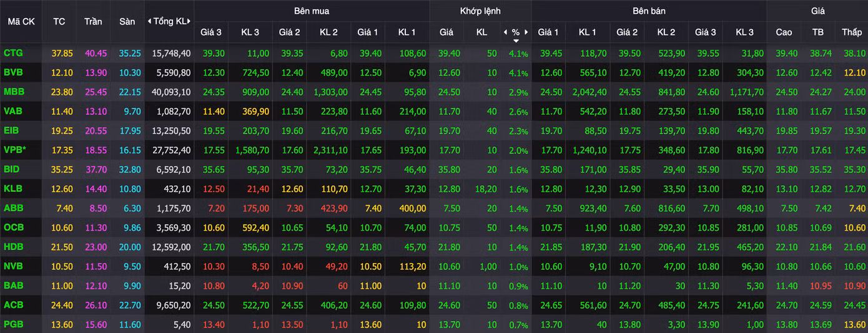Viewport: 868px width, 333px height.
Task: Open the NVB stock symbol
Action: 13,266
